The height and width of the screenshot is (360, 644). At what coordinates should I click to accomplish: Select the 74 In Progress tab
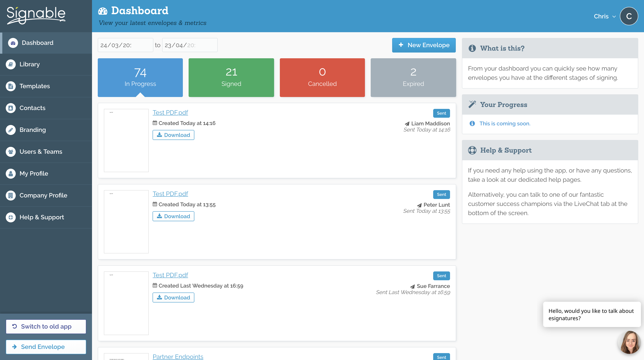coord(140,77)
